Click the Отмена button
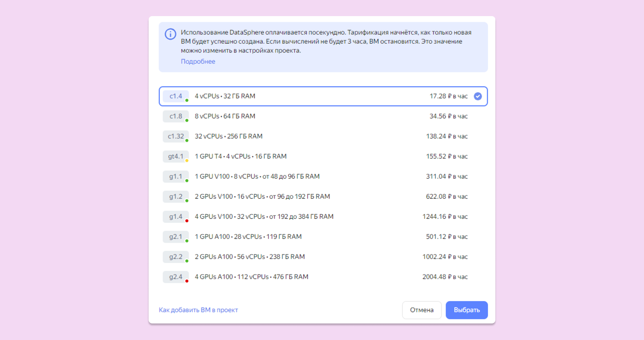 pyautogui.click(x=422, y=310)
